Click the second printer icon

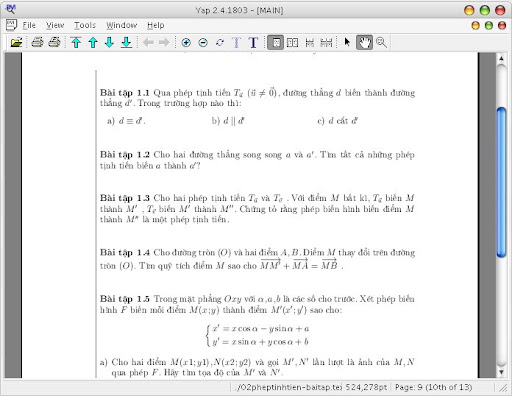pos(54,43)
